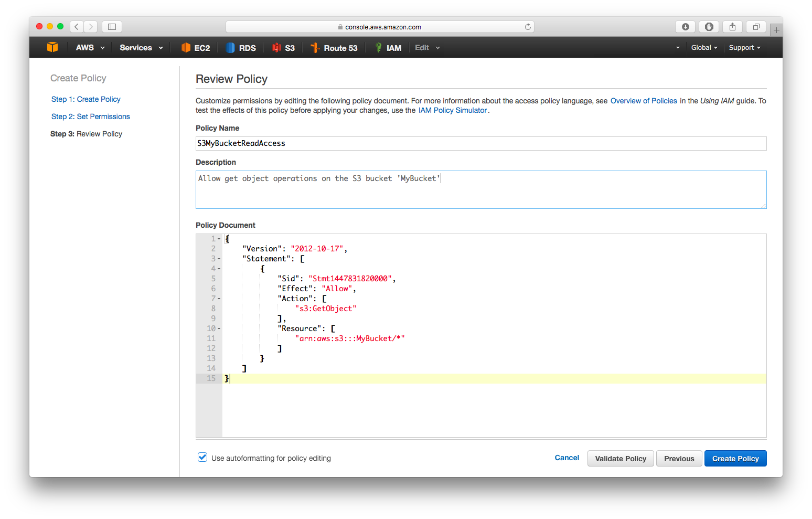The height and width of the screenshot is (519, 812).
Task: Reload the page in the address bar
Action: pos(528,27)
